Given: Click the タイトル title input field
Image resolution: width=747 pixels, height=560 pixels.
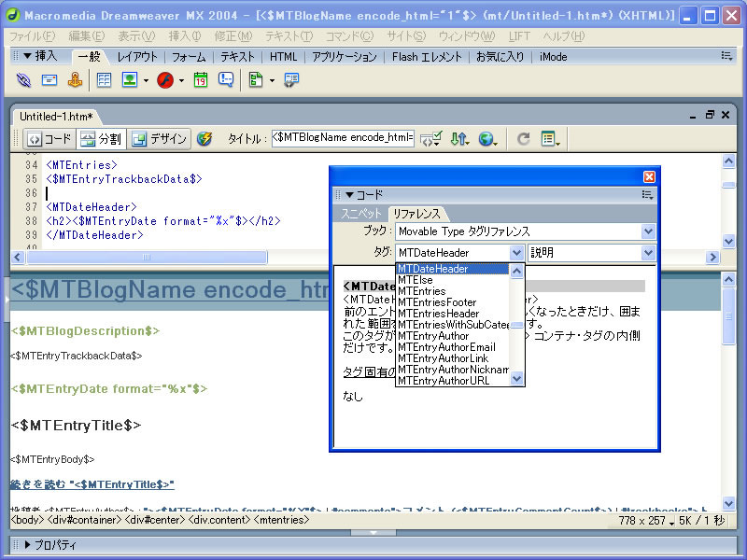Looking at the screenshot, I should point(343,138).
